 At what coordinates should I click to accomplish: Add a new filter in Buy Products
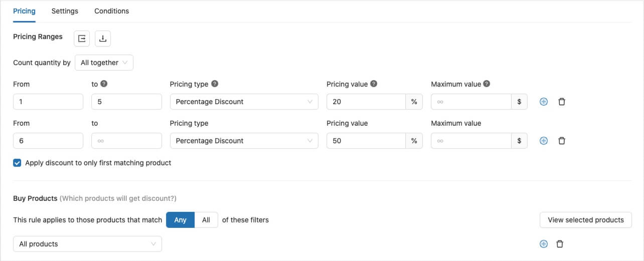(543, 244)
